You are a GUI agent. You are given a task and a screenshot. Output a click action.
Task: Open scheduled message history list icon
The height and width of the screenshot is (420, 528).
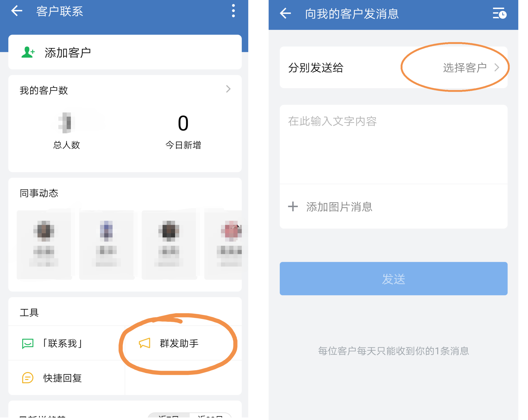(499, 13)
